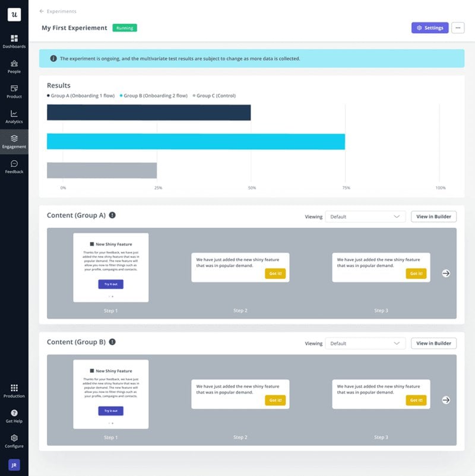
Task: Click View in Builder for Group A
Action: pos(433,216)
